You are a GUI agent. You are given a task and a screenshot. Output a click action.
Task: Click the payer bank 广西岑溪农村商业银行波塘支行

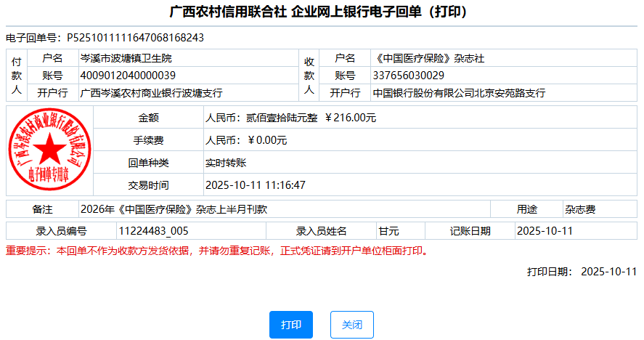pyautogui.click(x=151, y=93)
